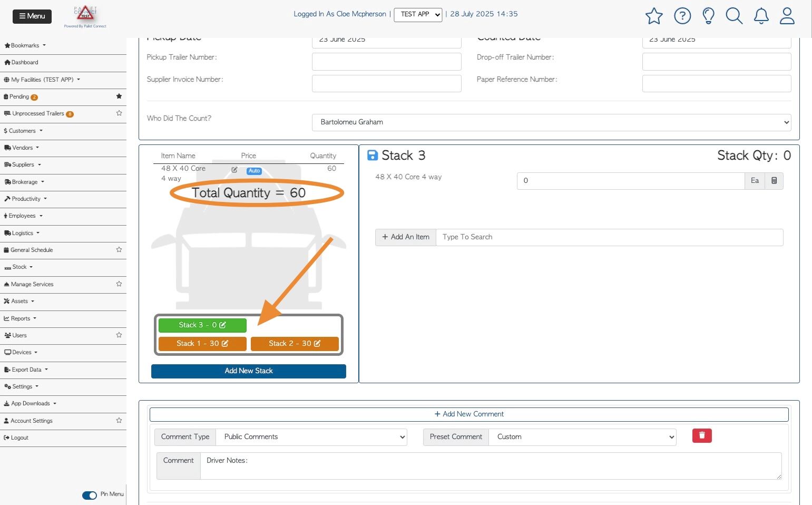Open Unprocessed Trailers in sidebar
812x505 pixels.
coord(38,113)
